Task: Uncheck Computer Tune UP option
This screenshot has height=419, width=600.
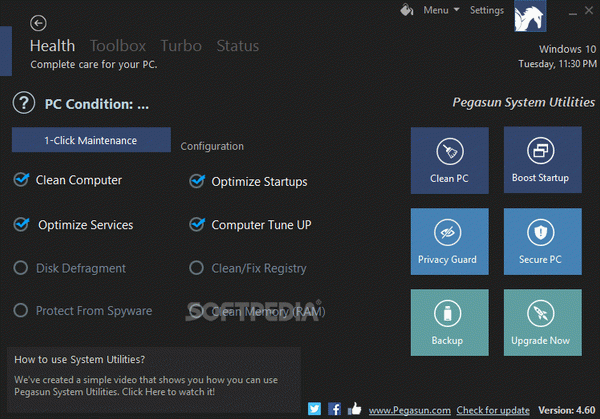Action: [197, 224]
